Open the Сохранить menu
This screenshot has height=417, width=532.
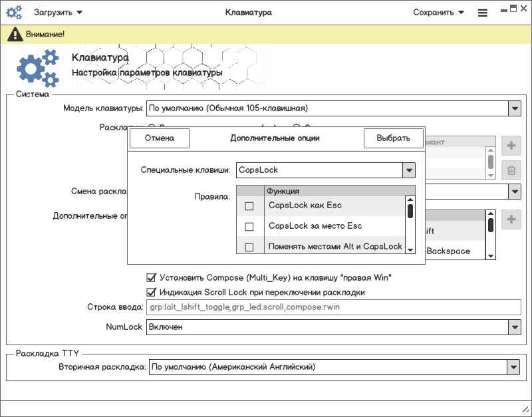438,13
